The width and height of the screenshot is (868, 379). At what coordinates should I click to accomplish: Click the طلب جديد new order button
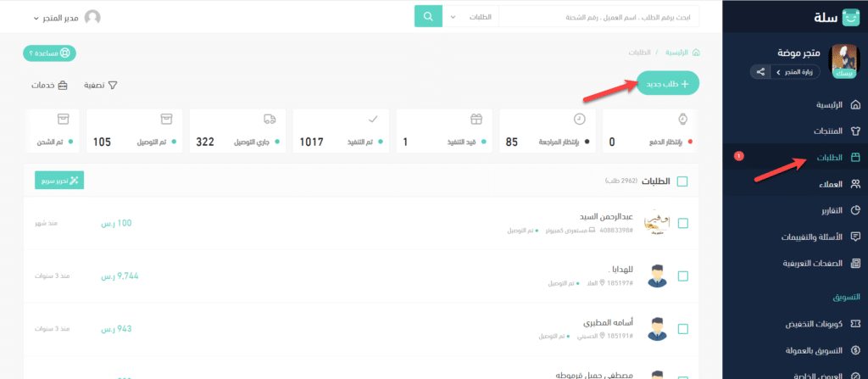click(668, 84)
